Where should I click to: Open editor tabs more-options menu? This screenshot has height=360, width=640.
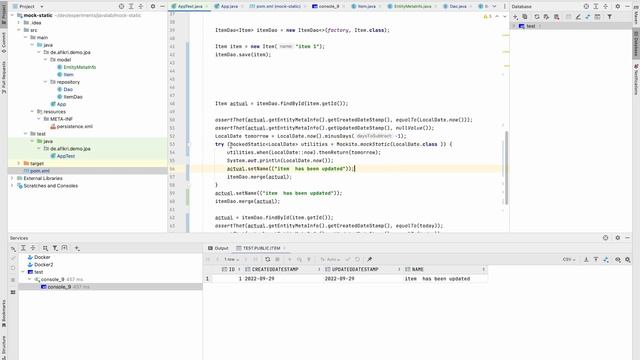pyautogui.click(x=504, y=7)
